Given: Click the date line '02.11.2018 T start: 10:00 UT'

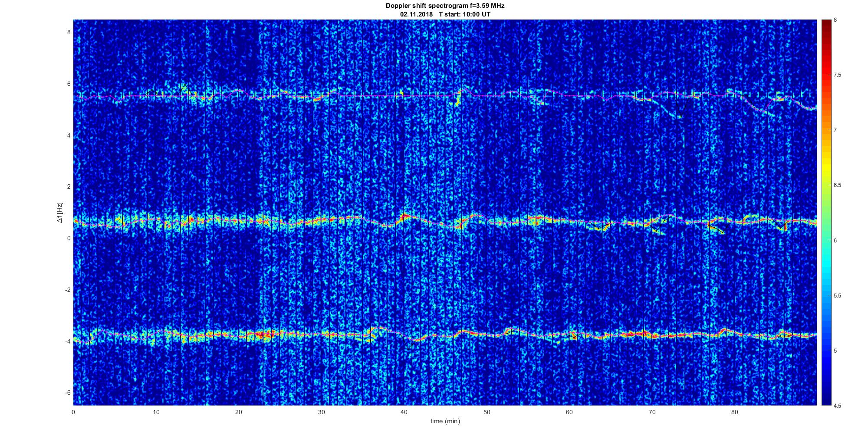Looking at the screenshot, I should pyautogui.click(x=445, y=14).
